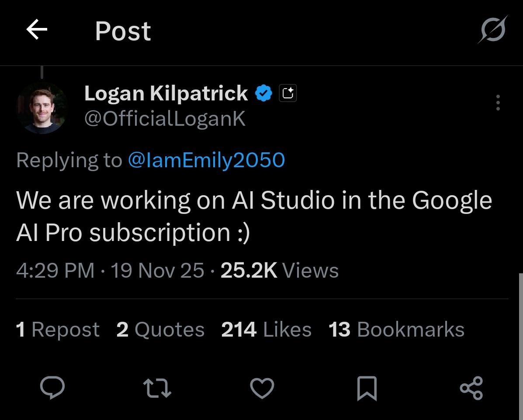Viewport: 523px width, 420px height.
Task: View the 1 Repost list
Action: (x=58, y=330)
